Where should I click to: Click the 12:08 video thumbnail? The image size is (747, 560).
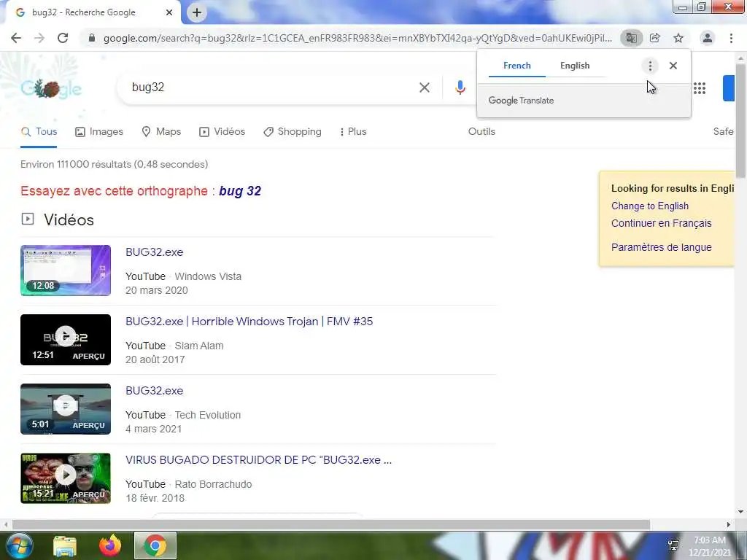click(x=66, y=271)
